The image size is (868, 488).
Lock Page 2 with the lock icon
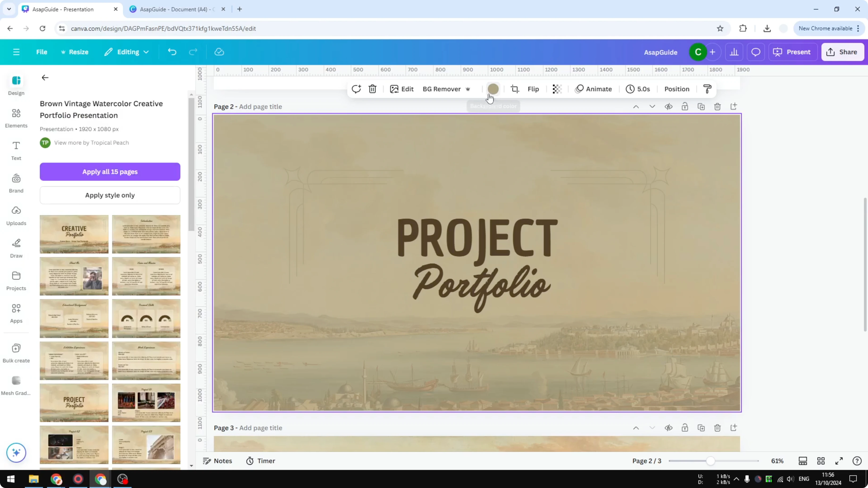685,106
